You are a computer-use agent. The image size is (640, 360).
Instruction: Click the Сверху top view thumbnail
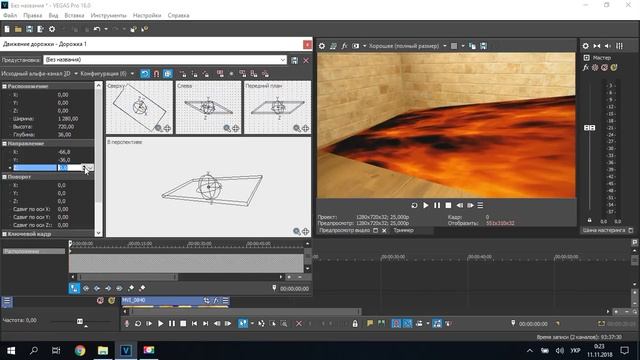click(139, 108)
